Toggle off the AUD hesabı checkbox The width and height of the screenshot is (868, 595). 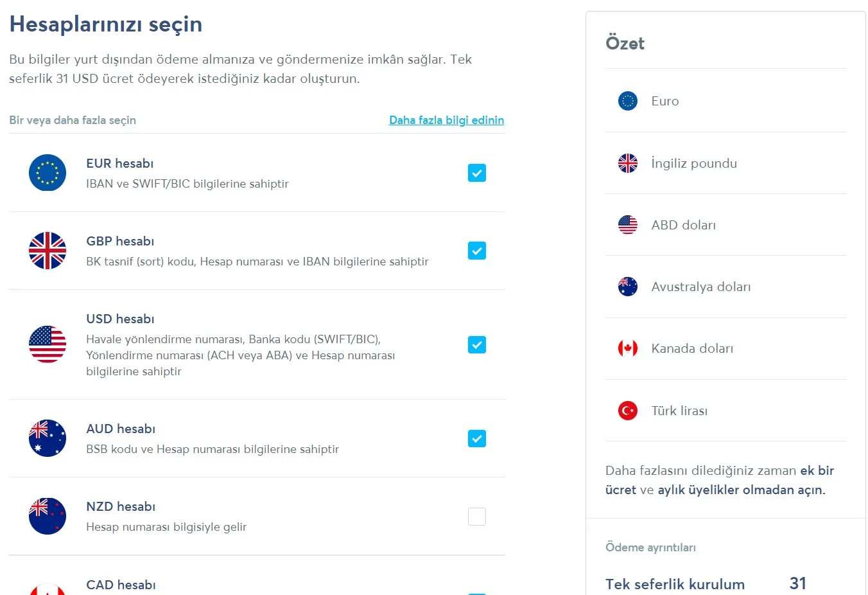click(x=476, y=439)
